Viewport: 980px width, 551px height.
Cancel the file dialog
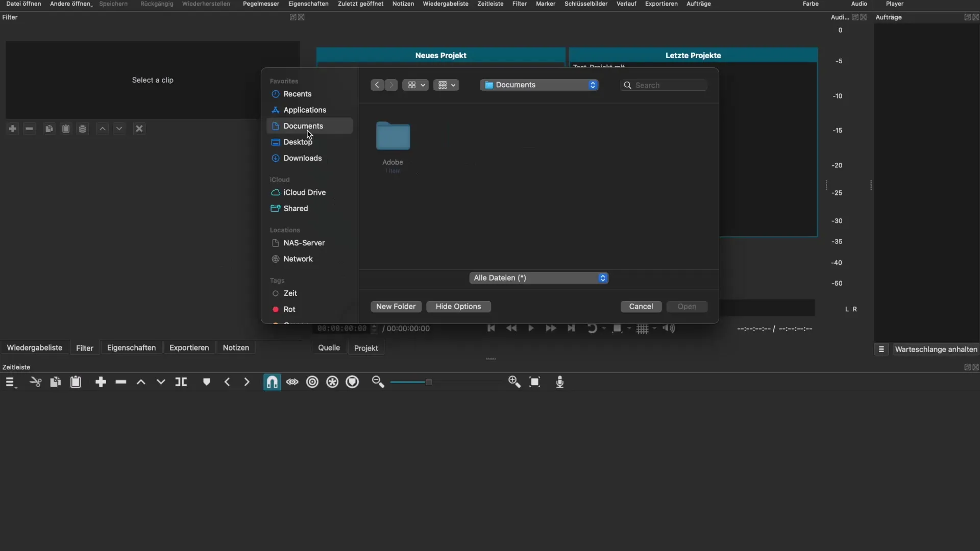tap(641, 307)
